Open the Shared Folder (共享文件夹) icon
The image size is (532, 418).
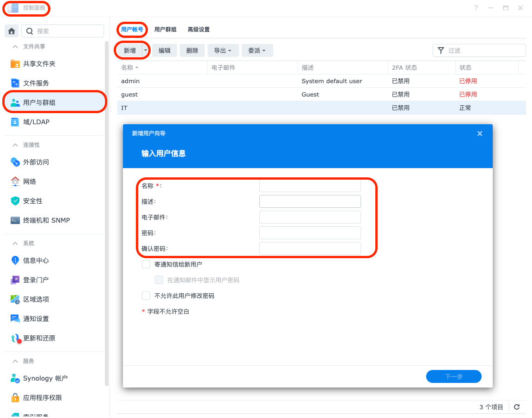(x=15, y=64)
